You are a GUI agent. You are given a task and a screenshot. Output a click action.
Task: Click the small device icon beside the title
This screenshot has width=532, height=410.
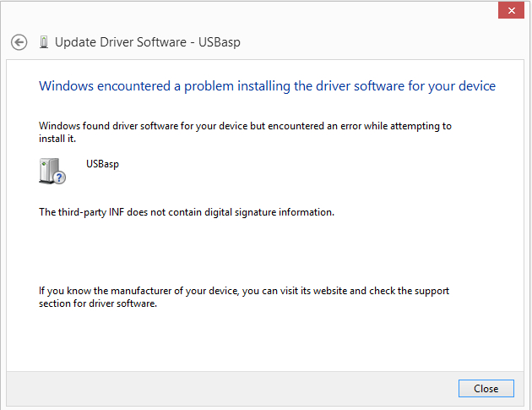point(44,42)
